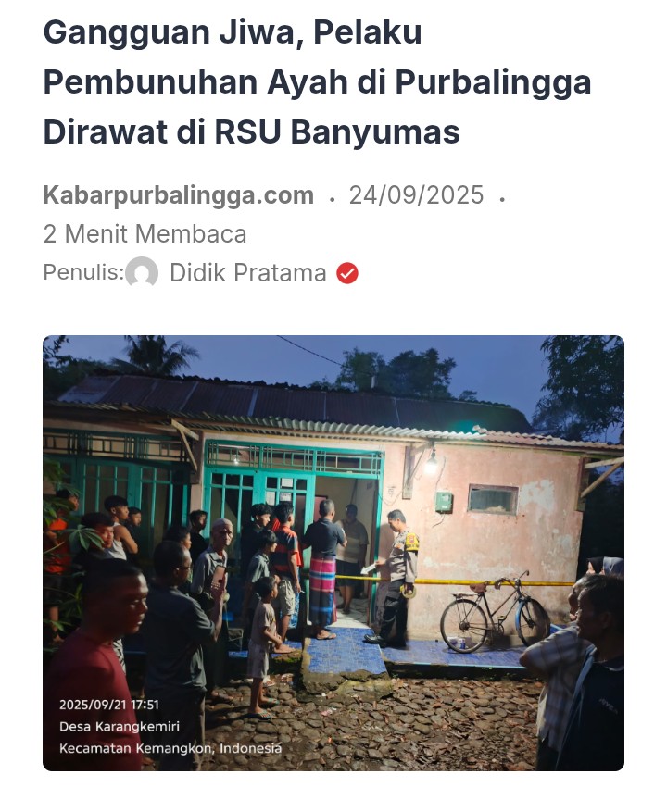
Task: Click the green electric meter box
Action: coord(444,501)
